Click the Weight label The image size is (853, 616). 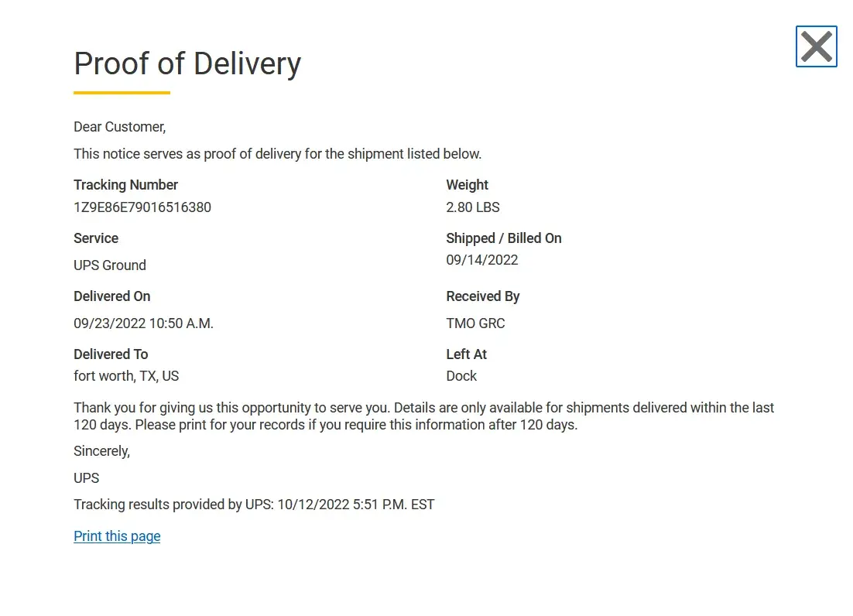(x=467, y=185)
